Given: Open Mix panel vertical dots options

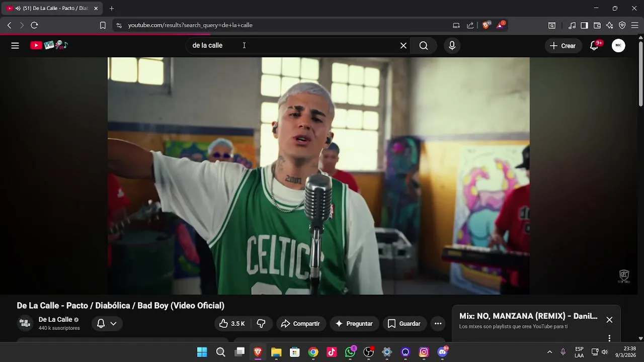Looking at the screenshot, I should (x=609, y=338).
